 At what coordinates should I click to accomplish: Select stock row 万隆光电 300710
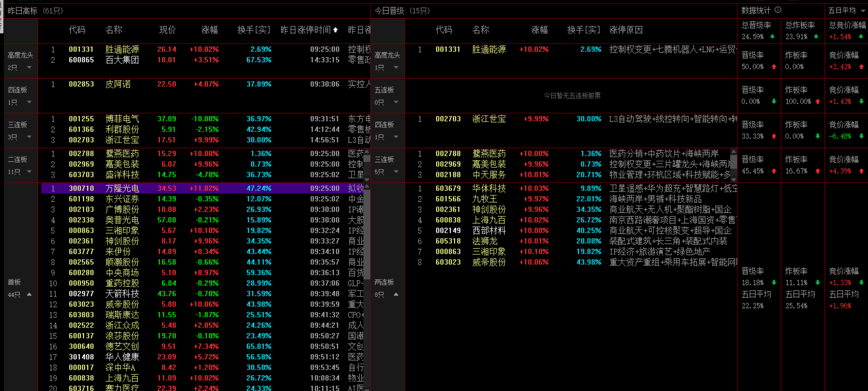click(x=122, y=188)
